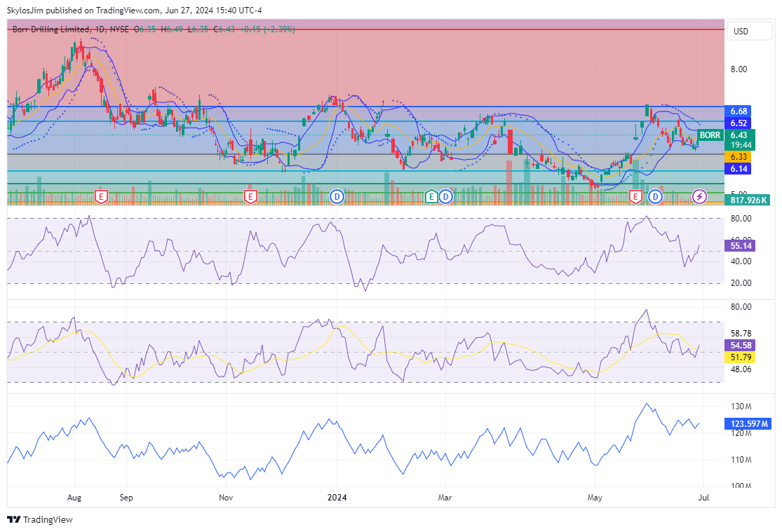Select the 6.14 price level label
This screenshot has width=782, height=532.
739,169
